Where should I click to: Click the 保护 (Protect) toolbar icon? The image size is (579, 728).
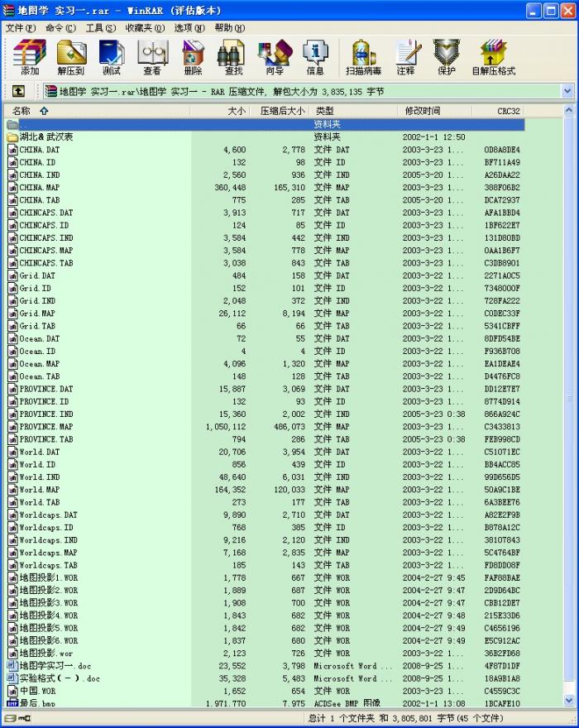tap(446, 57)
